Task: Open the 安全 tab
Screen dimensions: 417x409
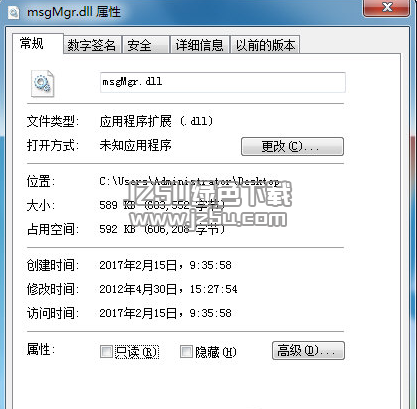Action: pos(146,45)
